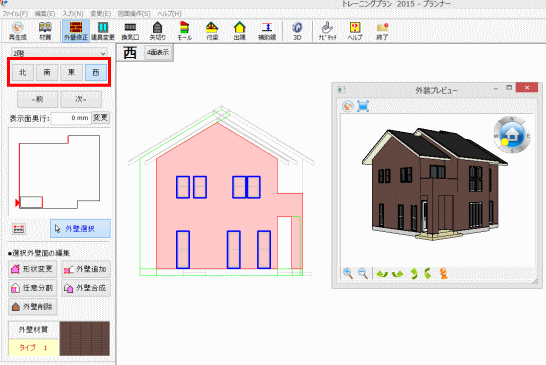Select the 建具変更 fittings change tool
The image size is (546, 365).
tap(103, 31)
